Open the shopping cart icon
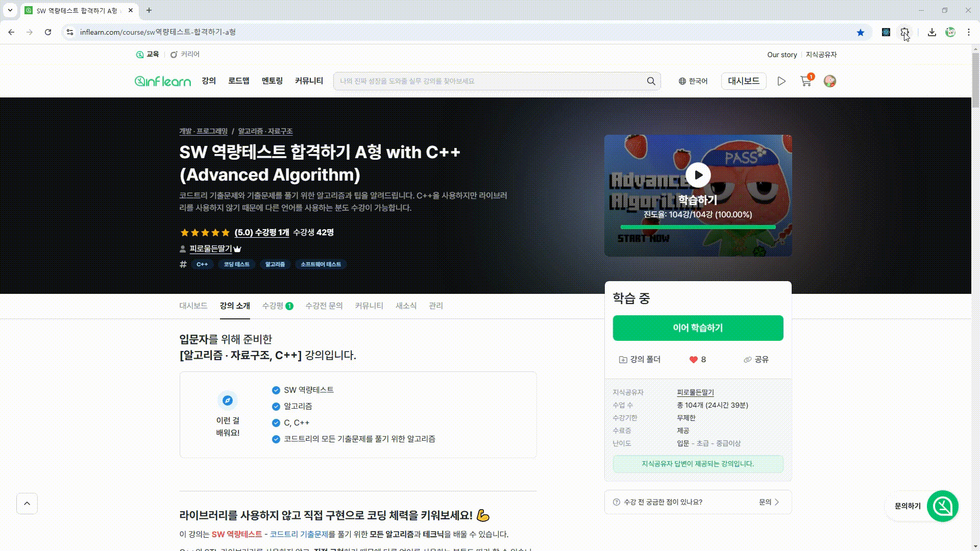This screenshot has width=980, height=551. point(806,81)
